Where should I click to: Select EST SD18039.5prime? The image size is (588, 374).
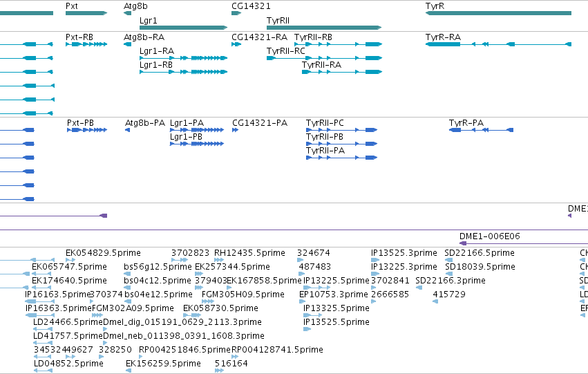480,267
